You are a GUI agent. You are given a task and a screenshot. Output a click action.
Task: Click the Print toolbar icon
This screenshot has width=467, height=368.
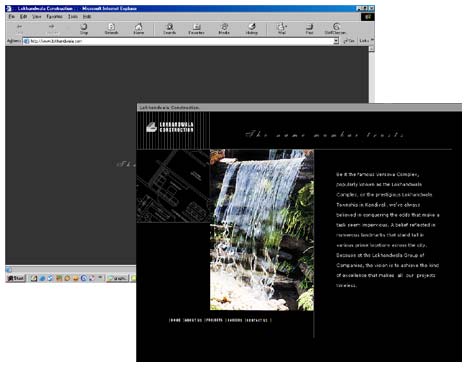(309, 29)
